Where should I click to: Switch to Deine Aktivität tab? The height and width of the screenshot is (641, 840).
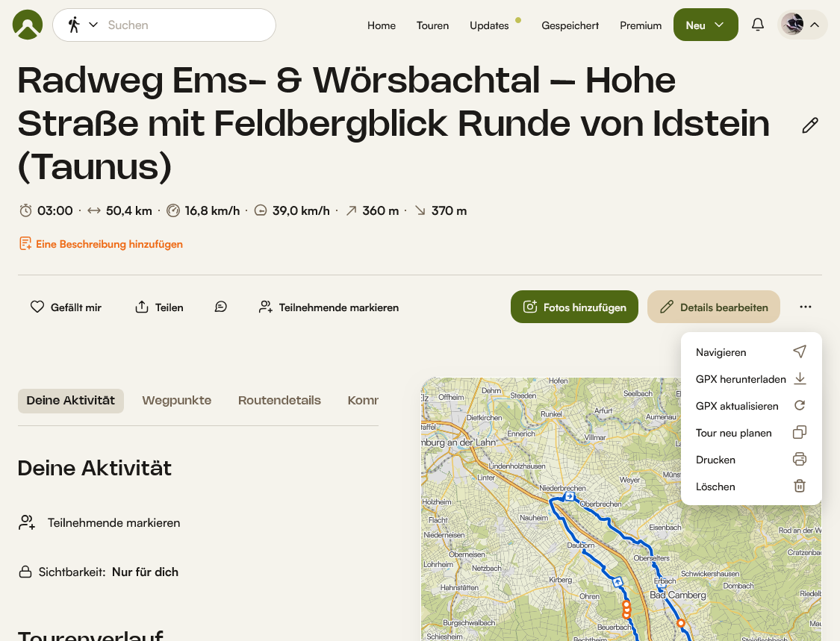pyautogui.click(x=71, y=401)
